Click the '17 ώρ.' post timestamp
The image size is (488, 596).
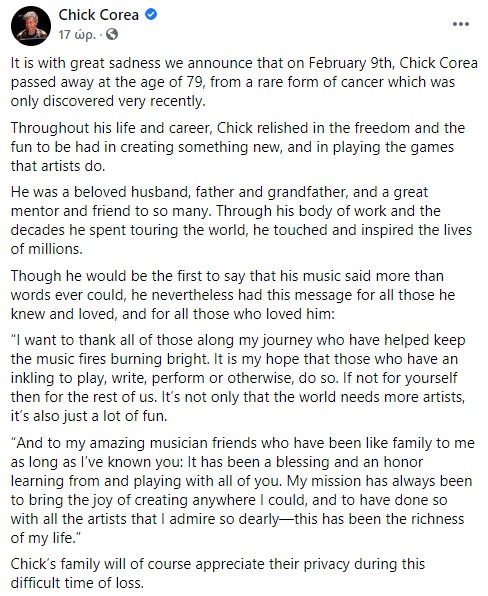tap(77, 35)
